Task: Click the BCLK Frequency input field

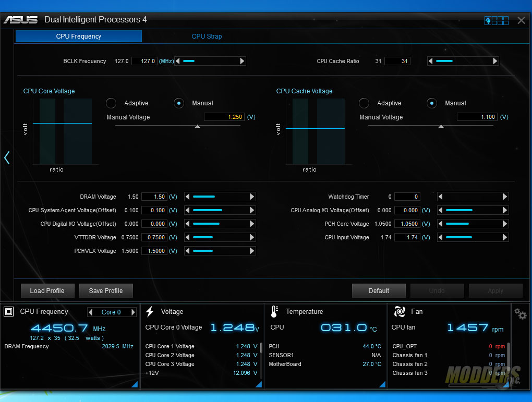Action: 144,61
